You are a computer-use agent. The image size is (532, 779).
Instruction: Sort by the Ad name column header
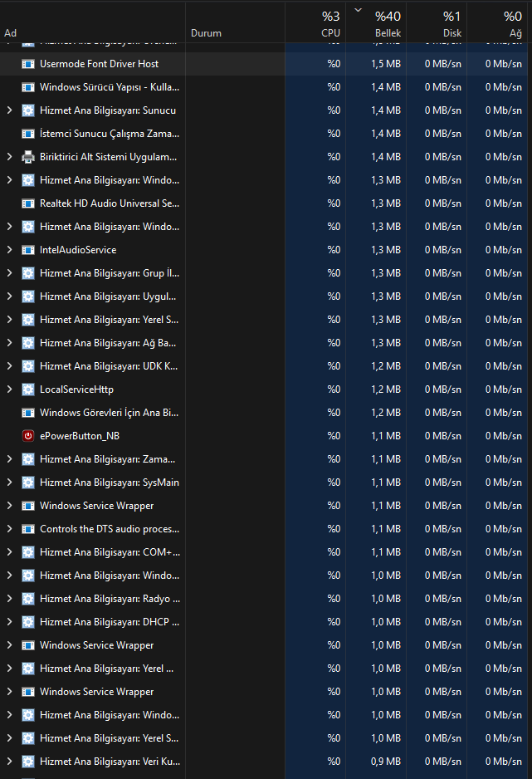[x=93, y=23]
